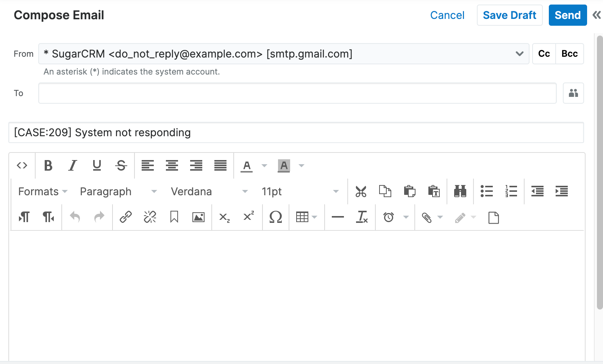The height and width of the screenshot is (364, 603).
Task: Set left-to-right text direction
Action: pos(24,217)
